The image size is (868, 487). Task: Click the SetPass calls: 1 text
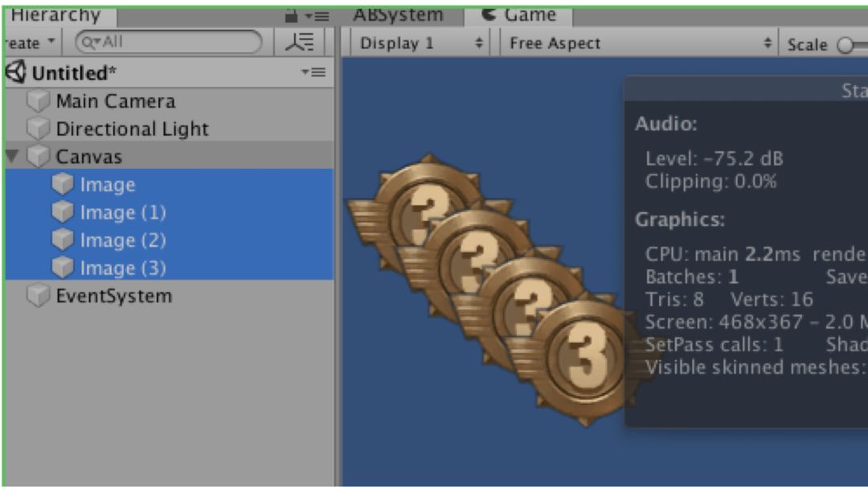coord(714,345)
